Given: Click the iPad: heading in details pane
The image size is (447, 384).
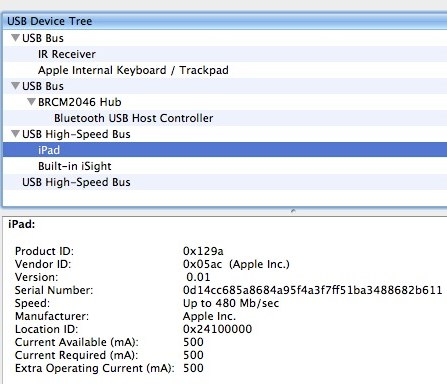Looking at the screenshot, I should (22, 224).
